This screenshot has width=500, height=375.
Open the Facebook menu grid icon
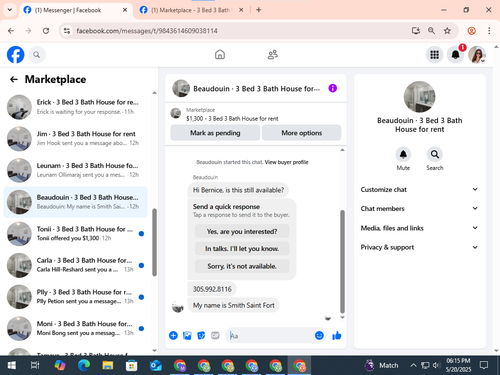tap(434, 55)
